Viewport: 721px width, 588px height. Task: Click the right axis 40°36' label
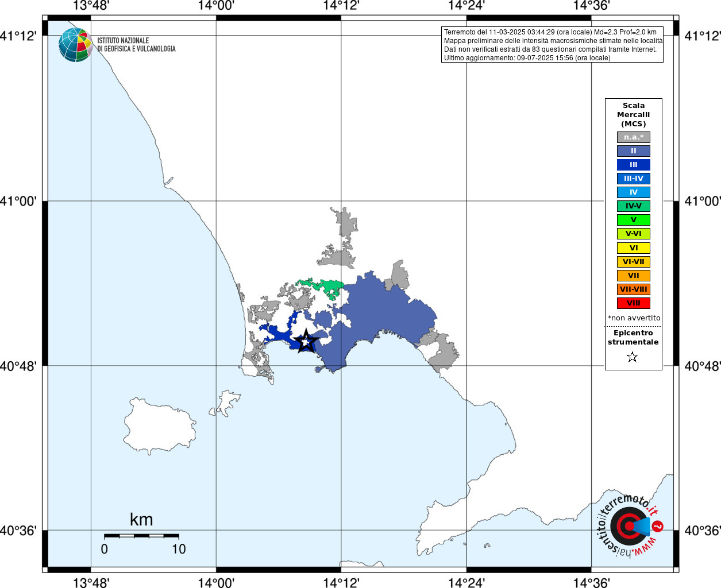coord(703,531)
